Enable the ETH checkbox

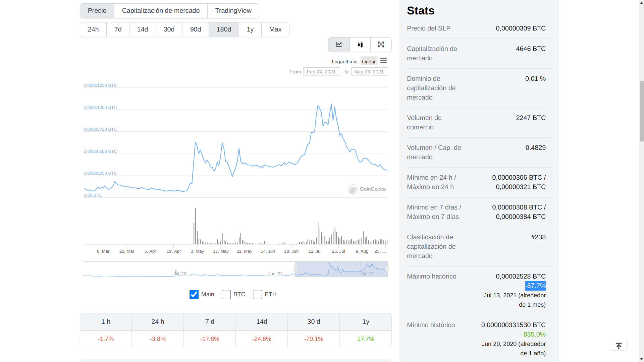(257, 295)
